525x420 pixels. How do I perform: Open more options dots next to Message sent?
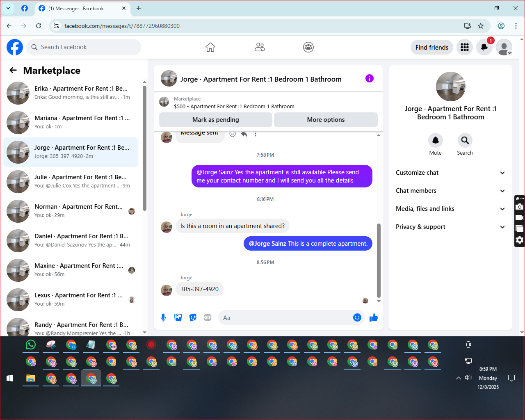pos(256,134)
